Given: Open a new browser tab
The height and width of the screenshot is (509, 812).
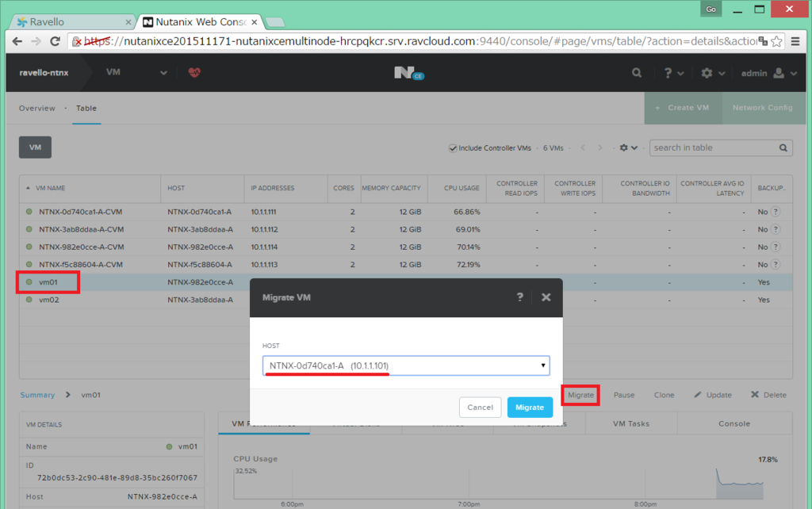Looking at the screenshot, I should [x=275, y=22].
